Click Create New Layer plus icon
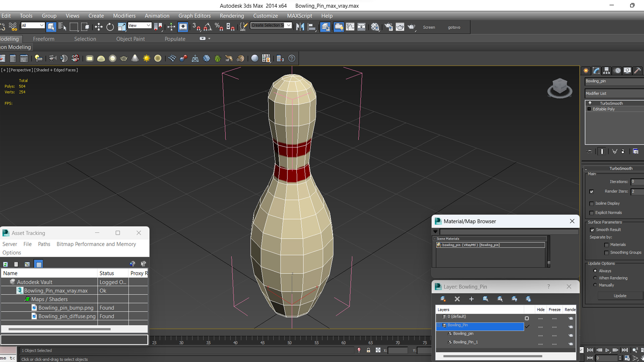644x362 pixels. point(471,299)
